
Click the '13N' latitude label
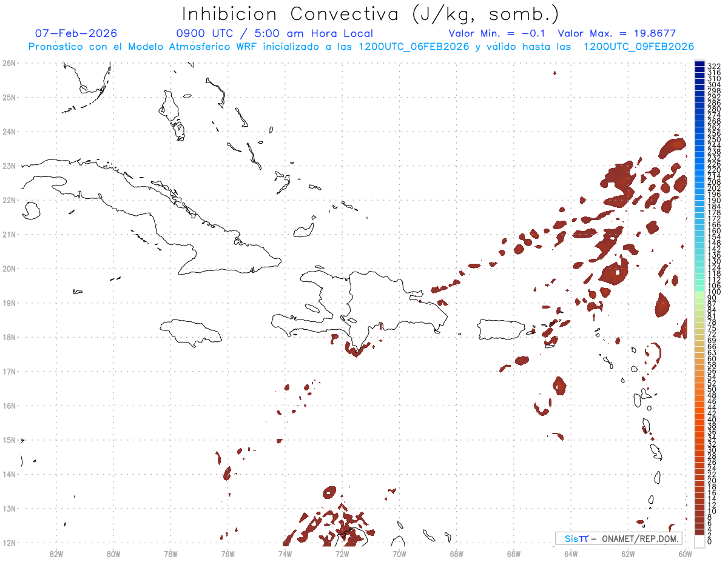(x=8, y=509)
